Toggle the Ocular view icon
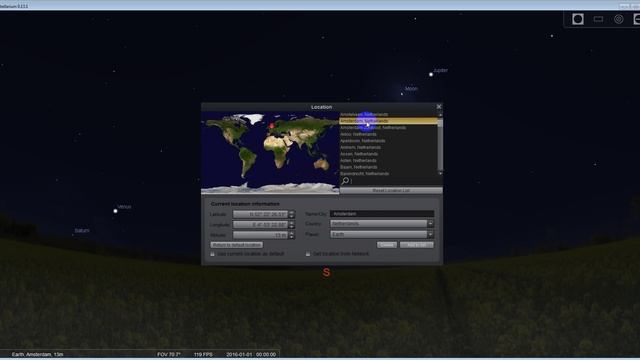The image size is (640, 360). coord(578,19)
